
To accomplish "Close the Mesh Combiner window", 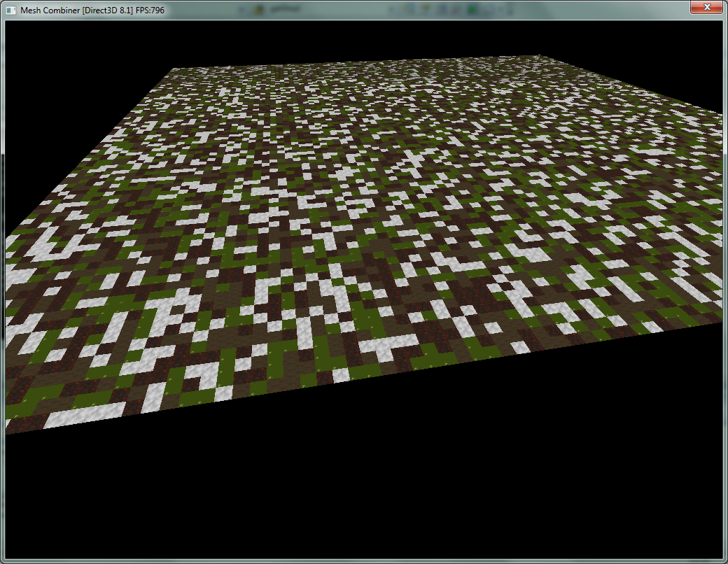I will click(706, 7).
